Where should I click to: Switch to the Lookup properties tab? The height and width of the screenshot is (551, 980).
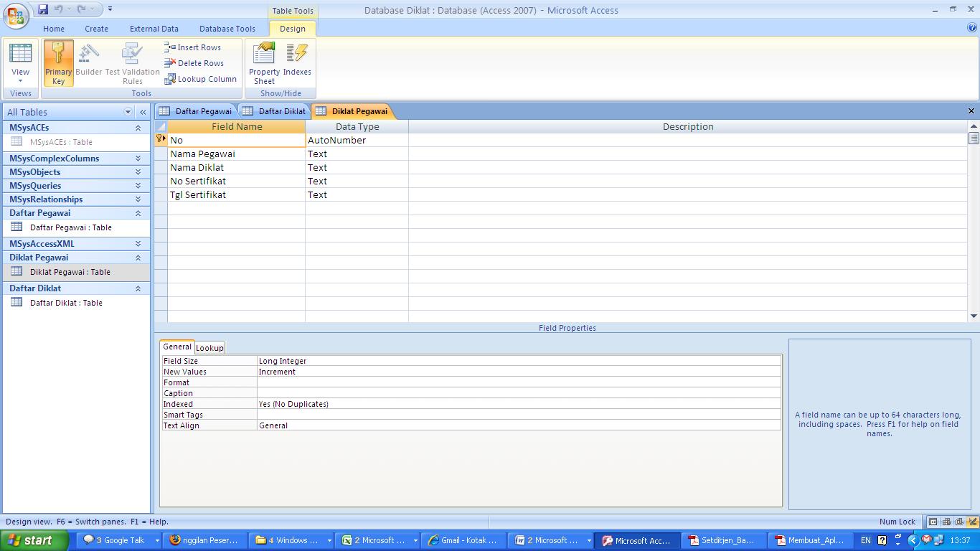pos(209,348)
